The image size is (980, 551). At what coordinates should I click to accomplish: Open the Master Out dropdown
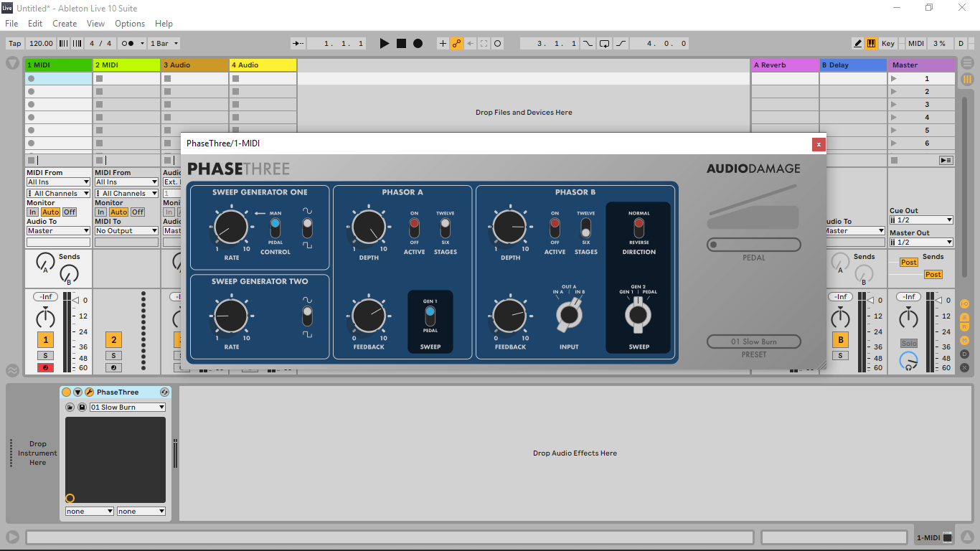921,242
